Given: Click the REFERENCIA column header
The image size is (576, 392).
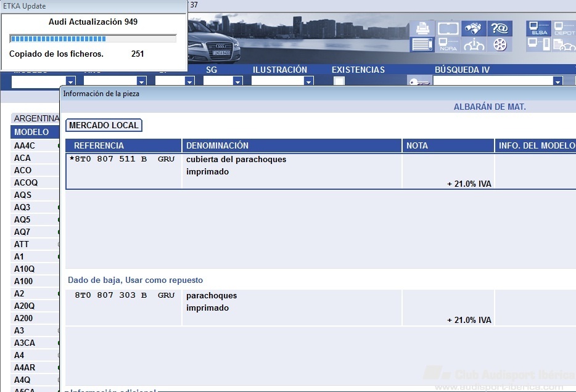Looking at the screenshot, I should [124, 145].
